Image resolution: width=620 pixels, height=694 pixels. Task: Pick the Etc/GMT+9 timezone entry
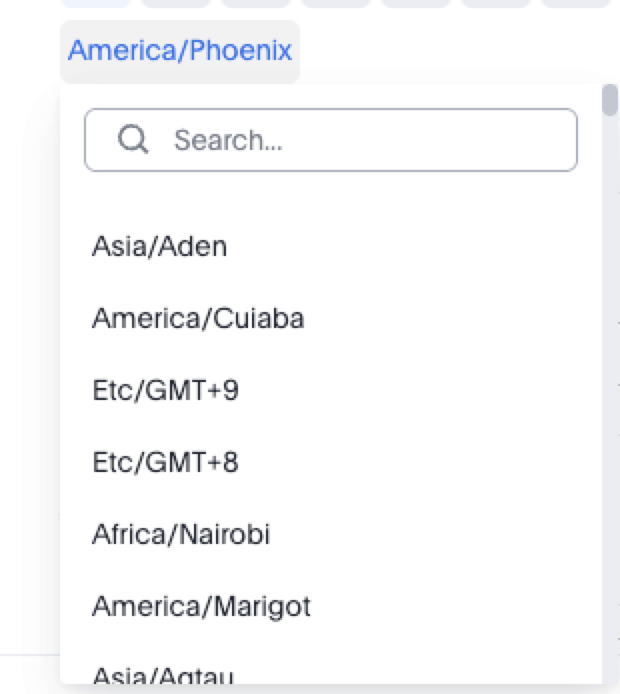tap(165, 390)
